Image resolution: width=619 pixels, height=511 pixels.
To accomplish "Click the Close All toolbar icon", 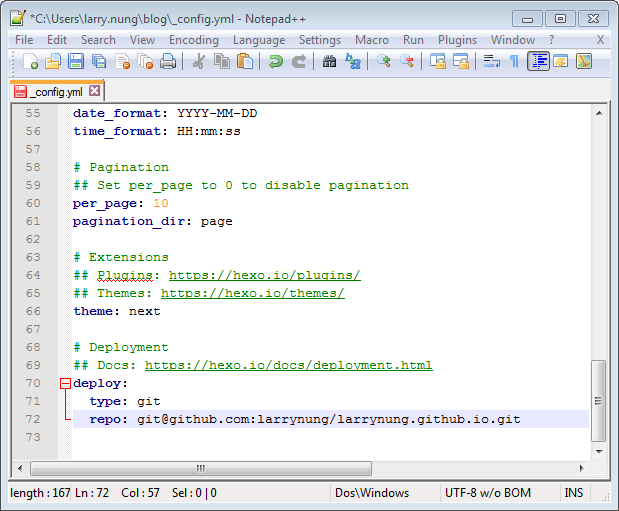I will click(145, 62).
